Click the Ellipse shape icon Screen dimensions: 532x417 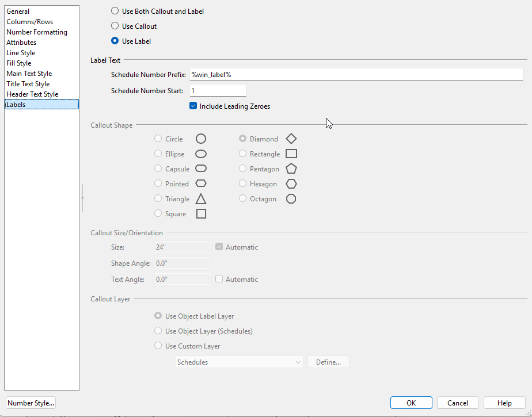pos(201,154)
